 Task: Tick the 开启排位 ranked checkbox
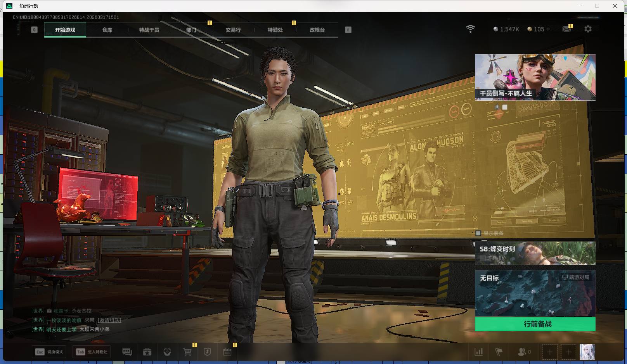coord(483,258)
